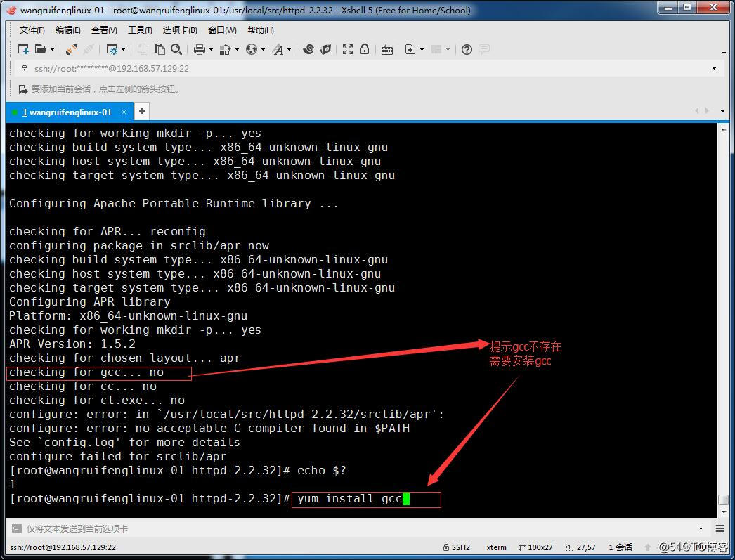The width and height of the screenshot is (735, 560).
Task: Expand the Encoding globe dropdown arrow
Action: click(x=263, y=50)
